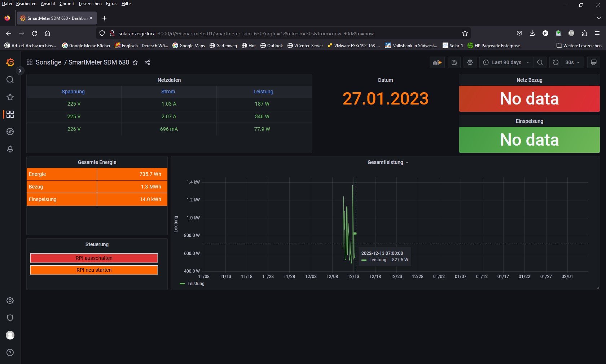Open the Starred dashboards icon
The image size is (606, 364).
coord(10,97)
